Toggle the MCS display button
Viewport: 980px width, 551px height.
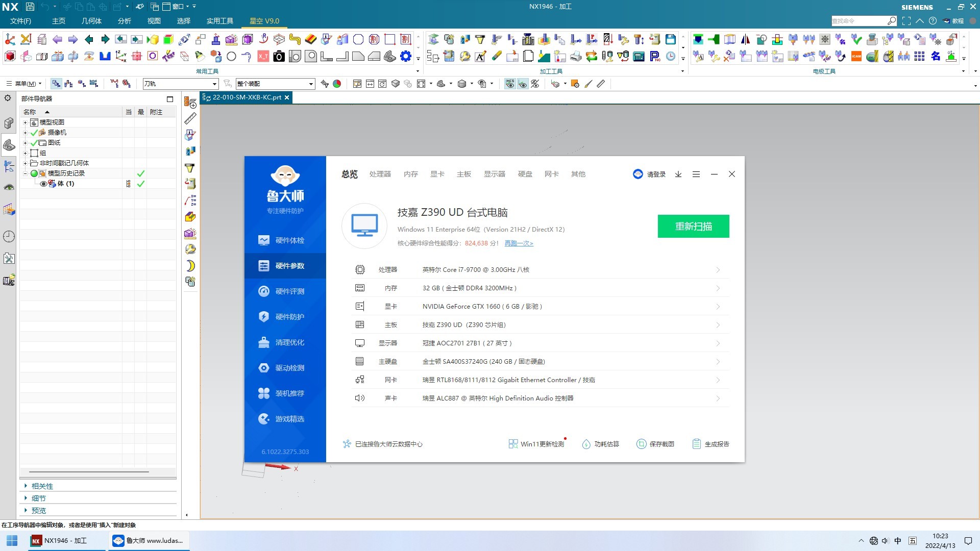click(510, 84)
